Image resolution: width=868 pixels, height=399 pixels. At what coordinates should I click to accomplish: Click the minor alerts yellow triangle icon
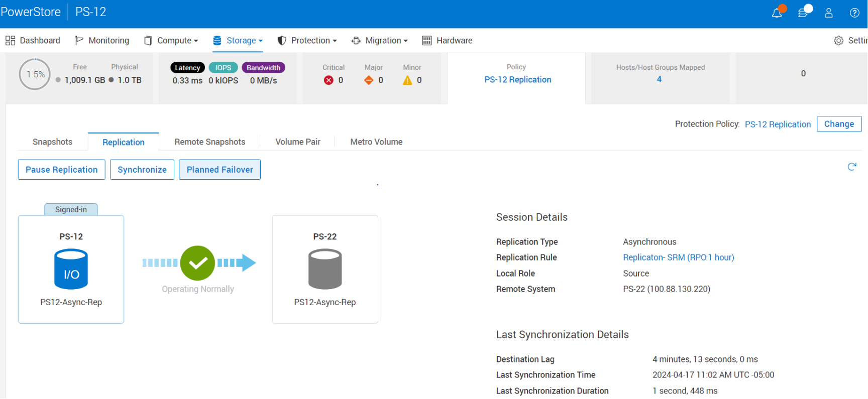click(407, 80)
